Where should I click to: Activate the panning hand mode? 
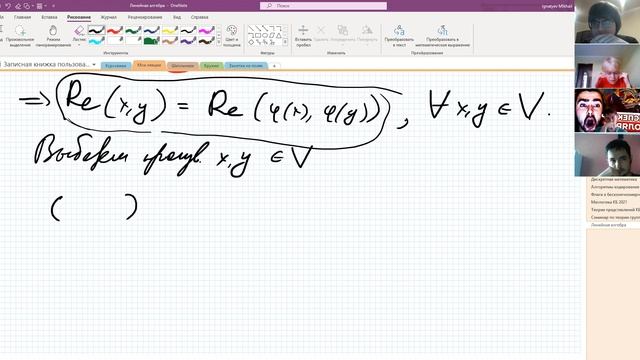point(53,36)
